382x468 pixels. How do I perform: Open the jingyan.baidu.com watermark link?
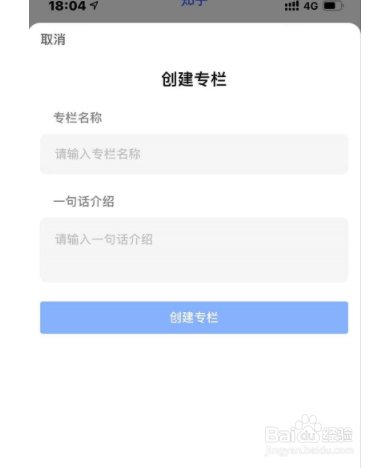pos(309,450)
